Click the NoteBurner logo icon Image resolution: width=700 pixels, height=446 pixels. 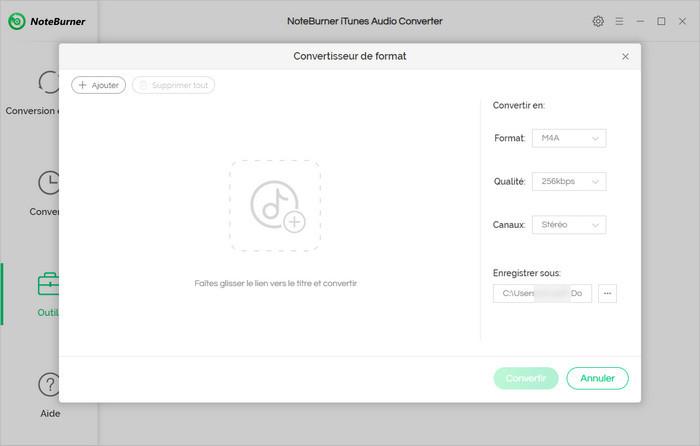pos(17,21)
